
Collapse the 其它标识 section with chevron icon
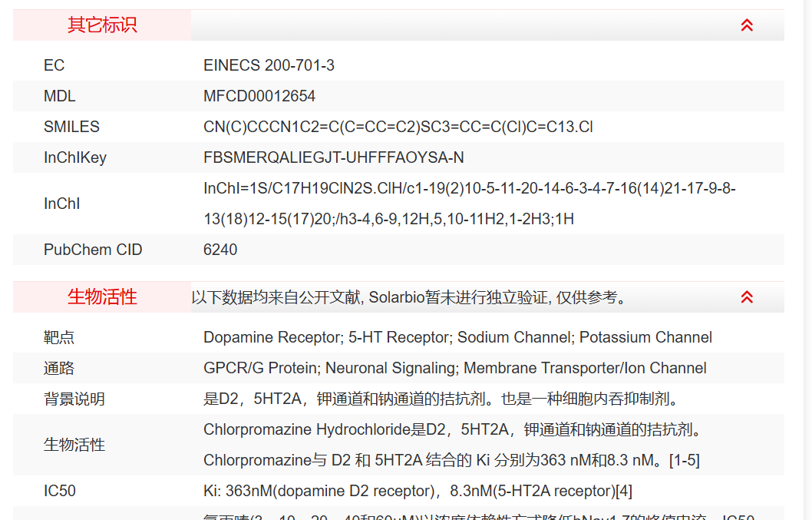click(747, 25)
